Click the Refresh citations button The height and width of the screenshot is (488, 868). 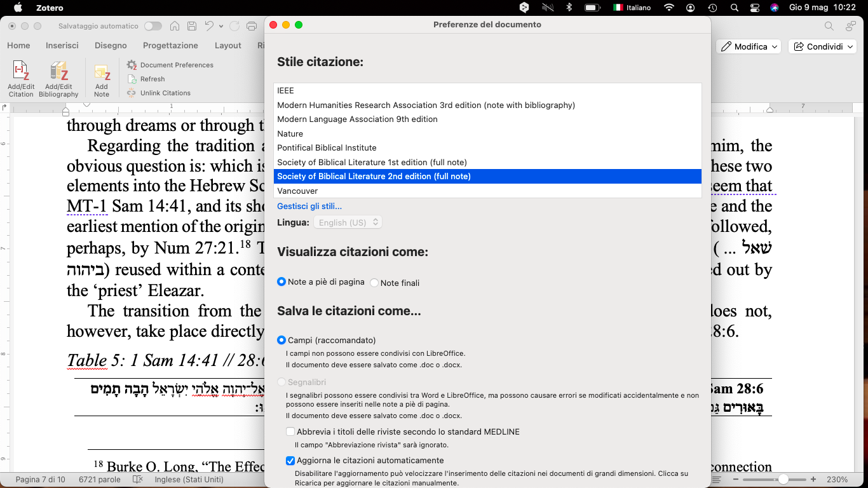[x=146, y=79]
